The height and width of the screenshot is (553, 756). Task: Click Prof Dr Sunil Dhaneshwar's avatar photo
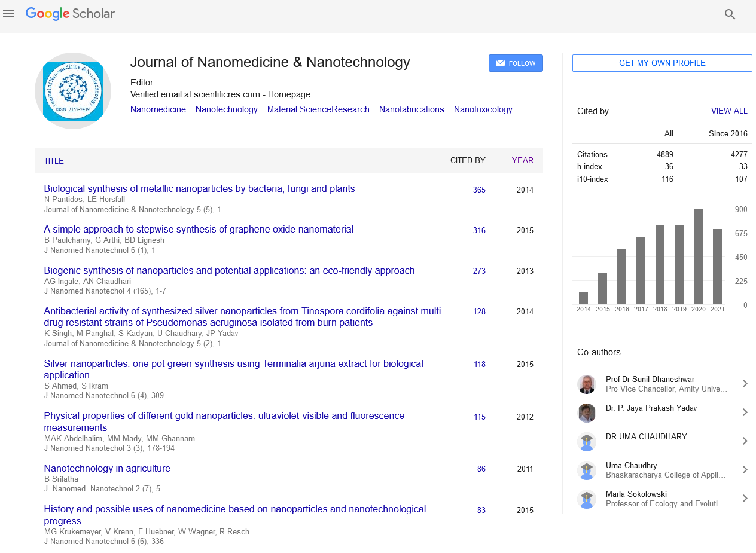587,384
